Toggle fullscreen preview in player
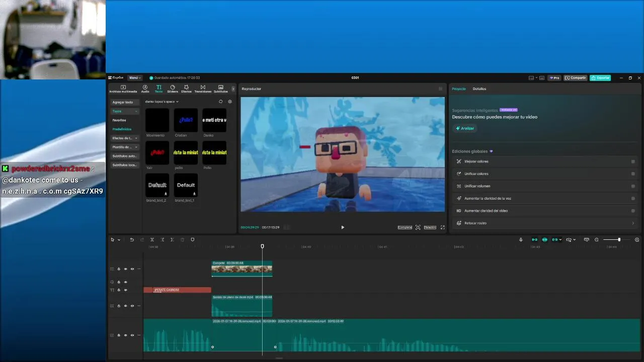The width and height of the screenshot is (644, 362). click(443, 227)
